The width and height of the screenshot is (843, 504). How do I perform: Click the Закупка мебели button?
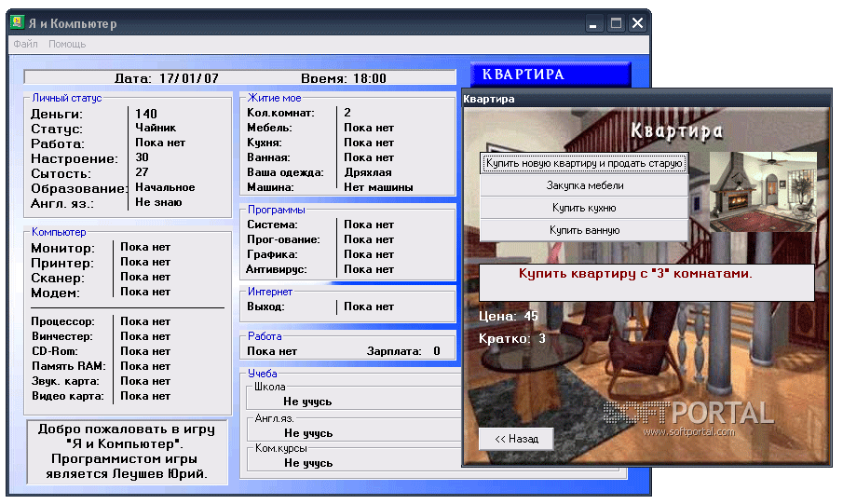[584, 185]
